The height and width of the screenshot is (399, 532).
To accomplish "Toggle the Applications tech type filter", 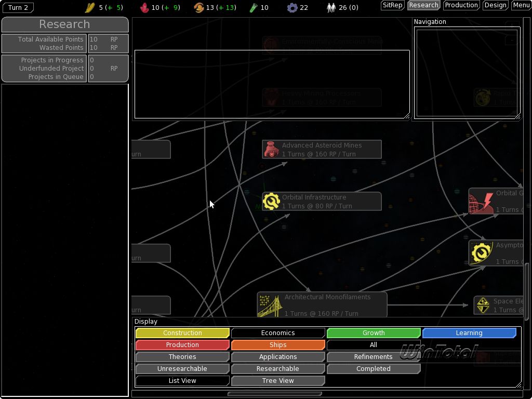I will coord(278,356).
